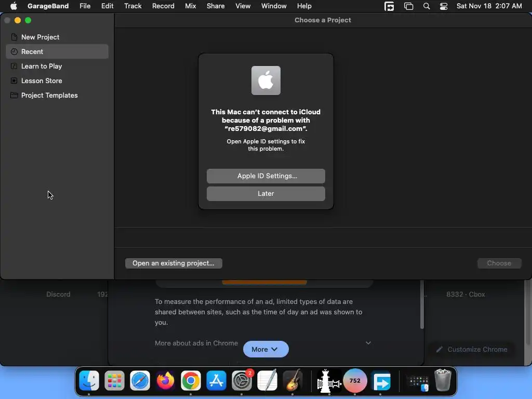This screenshot has height=399, width=532.
Task: Open the Edit menu
Action: click(x=107, y=6)
